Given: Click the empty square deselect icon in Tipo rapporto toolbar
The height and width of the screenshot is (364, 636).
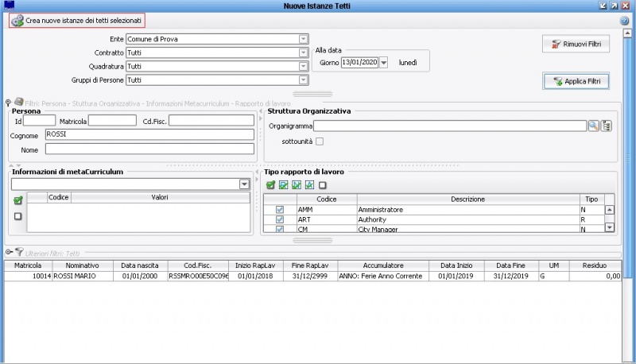Looking at the screenshot, I should tap(323, 184).
